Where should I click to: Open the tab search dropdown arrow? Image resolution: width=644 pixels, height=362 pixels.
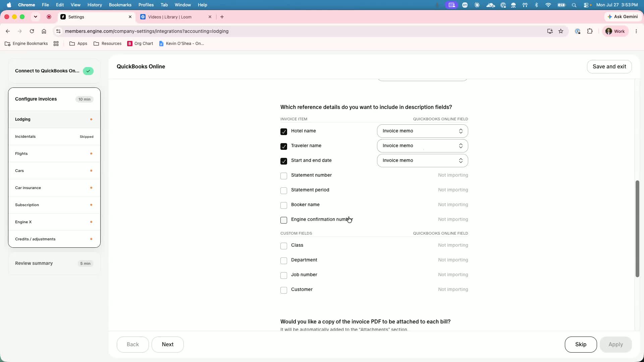click(x=36, y=17)
